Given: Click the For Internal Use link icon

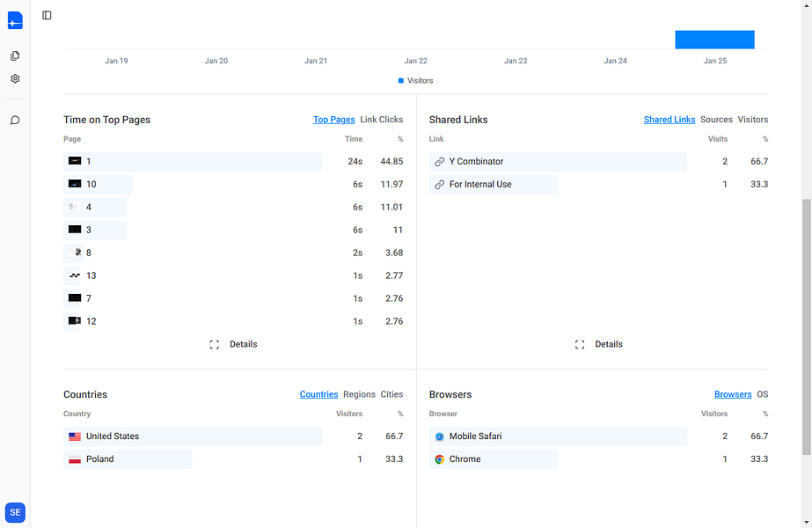Looking at the screenshot, I should [x=439, y=185].
